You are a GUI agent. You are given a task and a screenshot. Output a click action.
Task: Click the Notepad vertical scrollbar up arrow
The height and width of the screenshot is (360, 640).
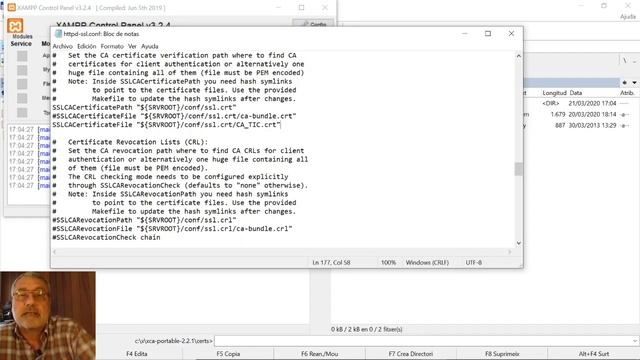coord(518,56)
